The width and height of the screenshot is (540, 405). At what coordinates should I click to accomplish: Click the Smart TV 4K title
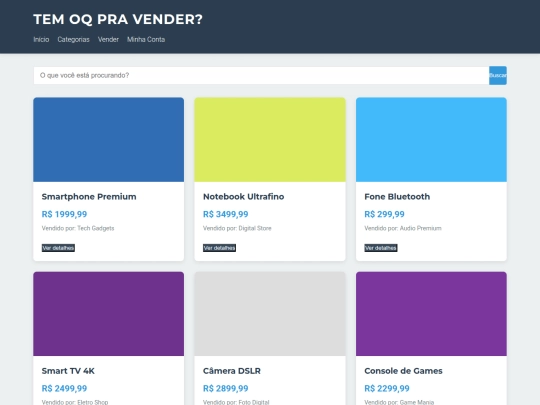(68, 371)
